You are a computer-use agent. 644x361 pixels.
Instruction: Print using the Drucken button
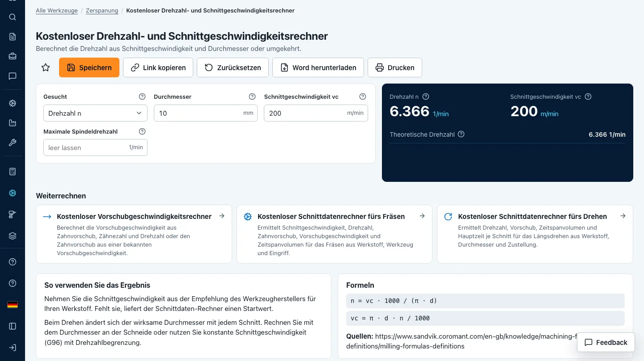tap(395, 67)
